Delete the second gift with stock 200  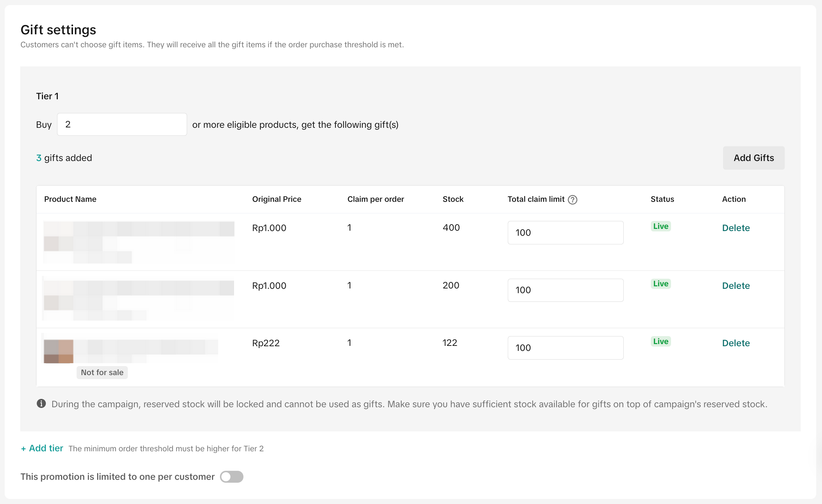coord(736,286)
